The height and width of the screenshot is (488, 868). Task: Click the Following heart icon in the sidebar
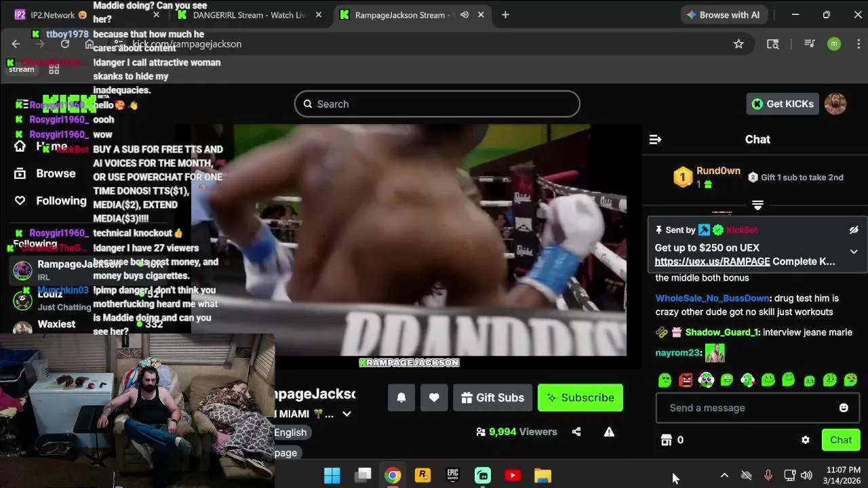pyautogui.click(x=20, y=201)
